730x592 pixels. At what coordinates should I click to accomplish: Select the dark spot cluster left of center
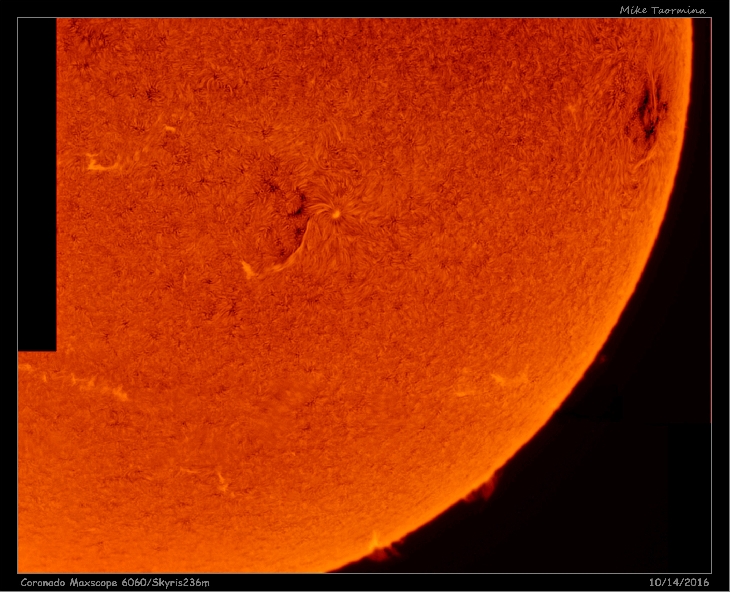(x=285, y=197)
